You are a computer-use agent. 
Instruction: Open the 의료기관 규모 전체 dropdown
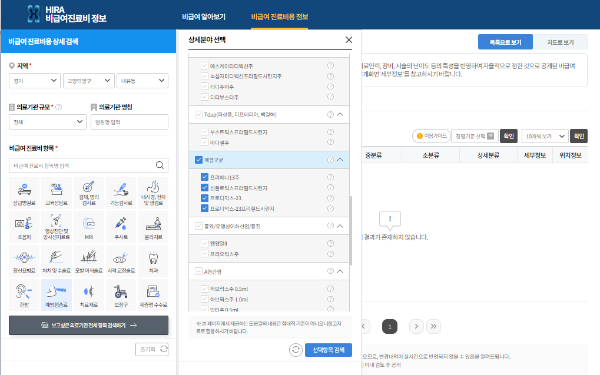[x=48, y=122]
